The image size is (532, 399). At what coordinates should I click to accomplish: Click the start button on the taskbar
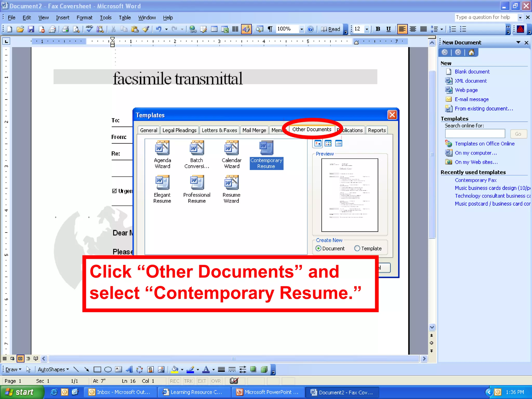22,392
